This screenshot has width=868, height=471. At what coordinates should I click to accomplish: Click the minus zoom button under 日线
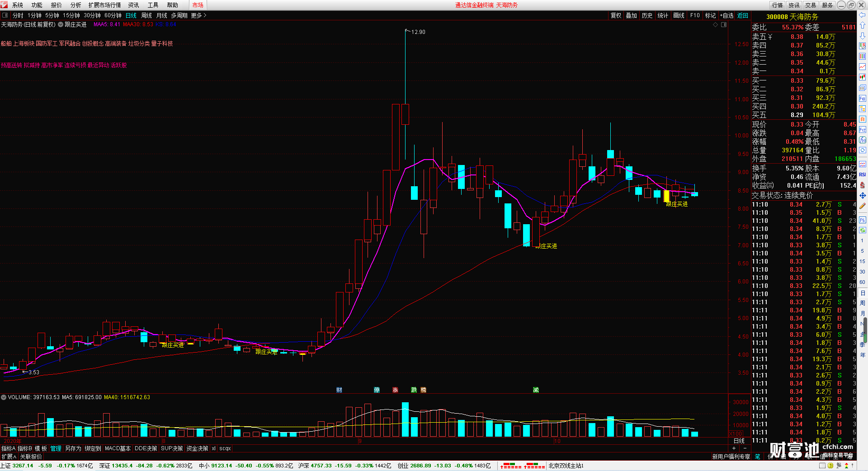(x=745, y=448)
